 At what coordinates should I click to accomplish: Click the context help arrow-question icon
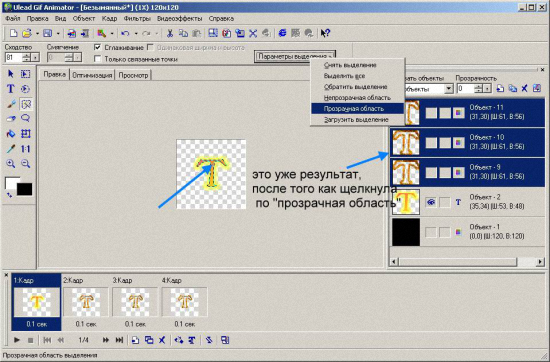click(326, 33)
